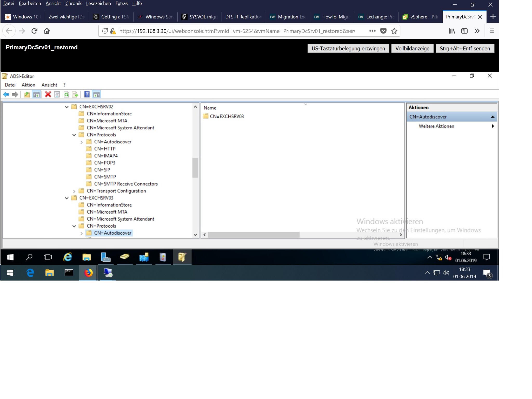Viewport: 532px width, 399px height.
Task: Open Server Manager from guest taskbar
Action: [x=105, y=257]
